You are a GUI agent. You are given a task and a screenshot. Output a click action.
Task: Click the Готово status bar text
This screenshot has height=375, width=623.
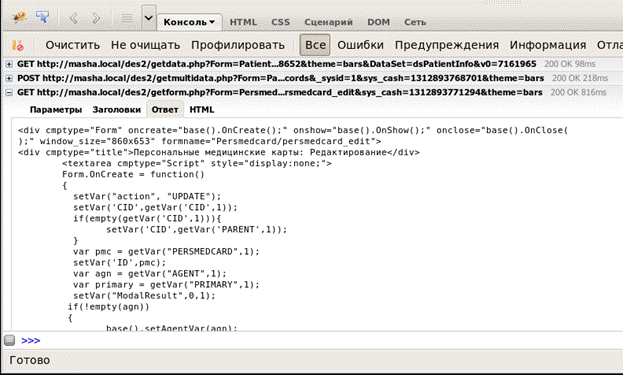pyautogui.click(x=30, y=360)
